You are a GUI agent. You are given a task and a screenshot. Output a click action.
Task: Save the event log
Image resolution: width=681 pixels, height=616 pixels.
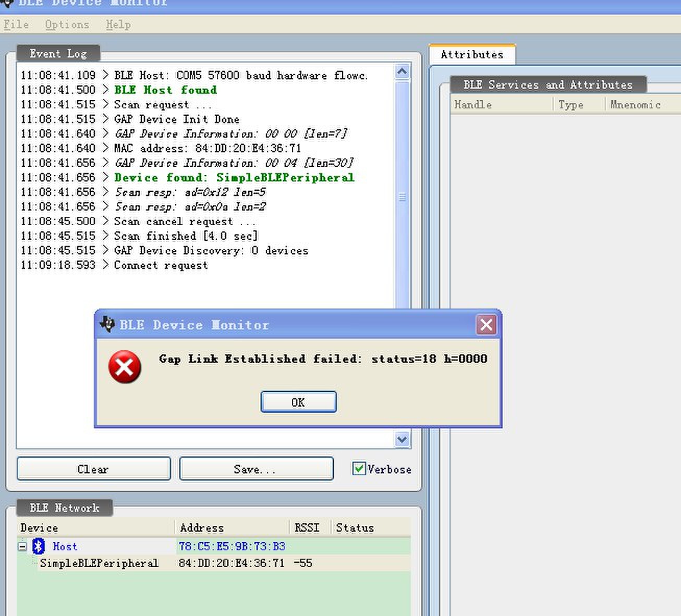click(x=256, y=469)
